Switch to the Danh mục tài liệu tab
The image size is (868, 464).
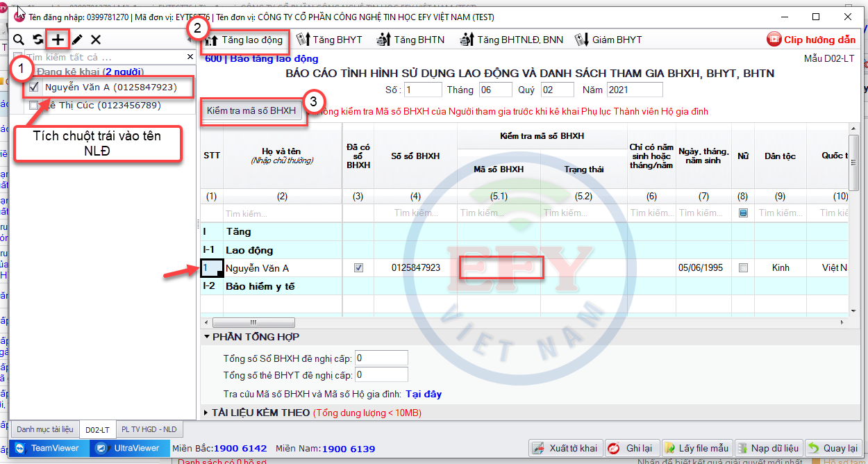(x=45, y=430)
